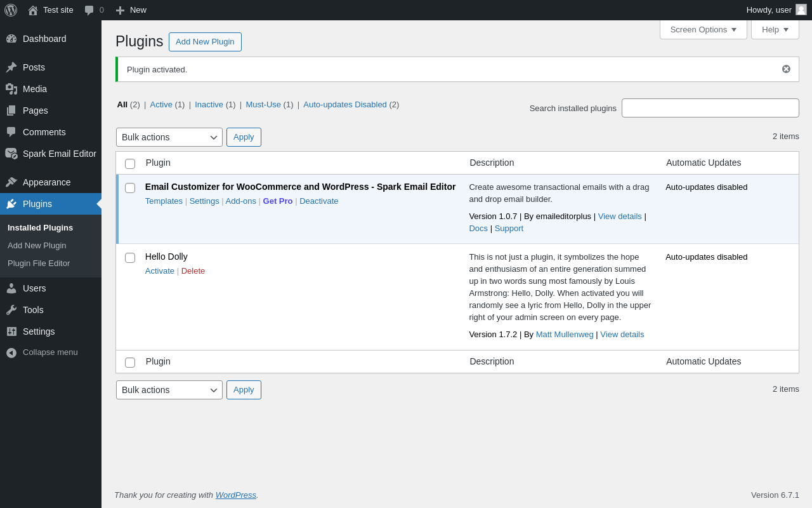Toggle the select-all checkbox in table header

130,164
